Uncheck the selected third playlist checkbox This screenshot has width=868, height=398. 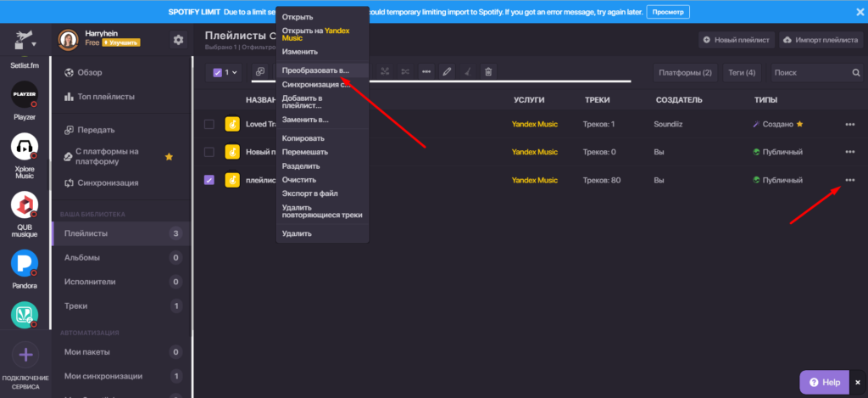[209, 180]
